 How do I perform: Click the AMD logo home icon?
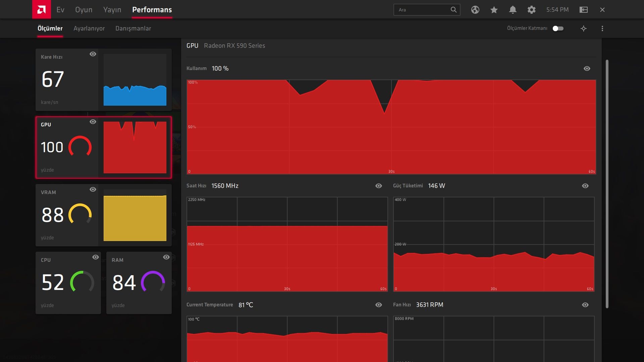click(41, 9)
